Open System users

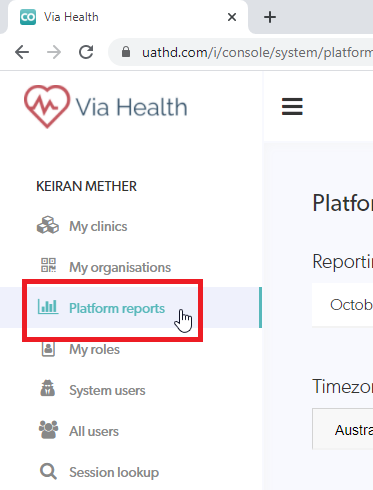pyautogui.click(x=107, y=390)
